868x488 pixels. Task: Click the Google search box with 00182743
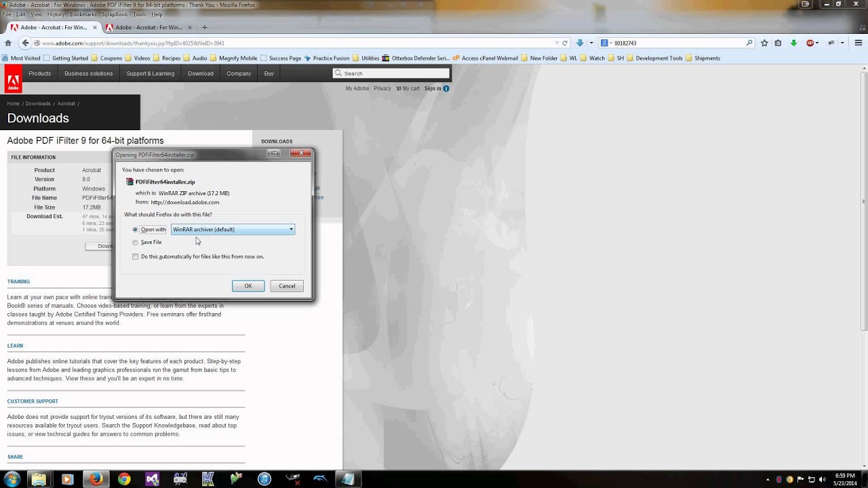coord(678,43)
